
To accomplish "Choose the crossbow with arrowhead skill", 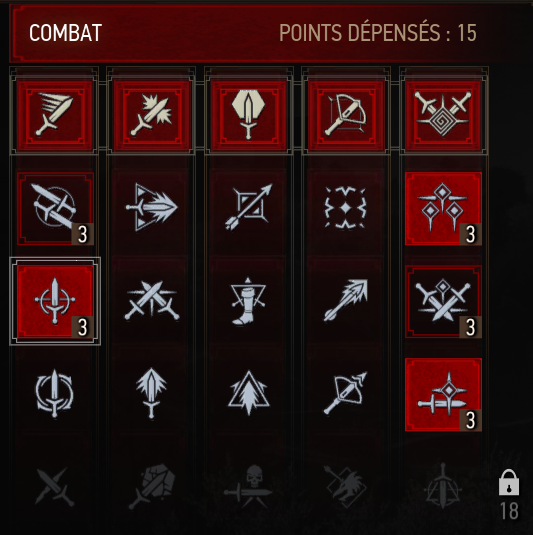I will 345,393.
